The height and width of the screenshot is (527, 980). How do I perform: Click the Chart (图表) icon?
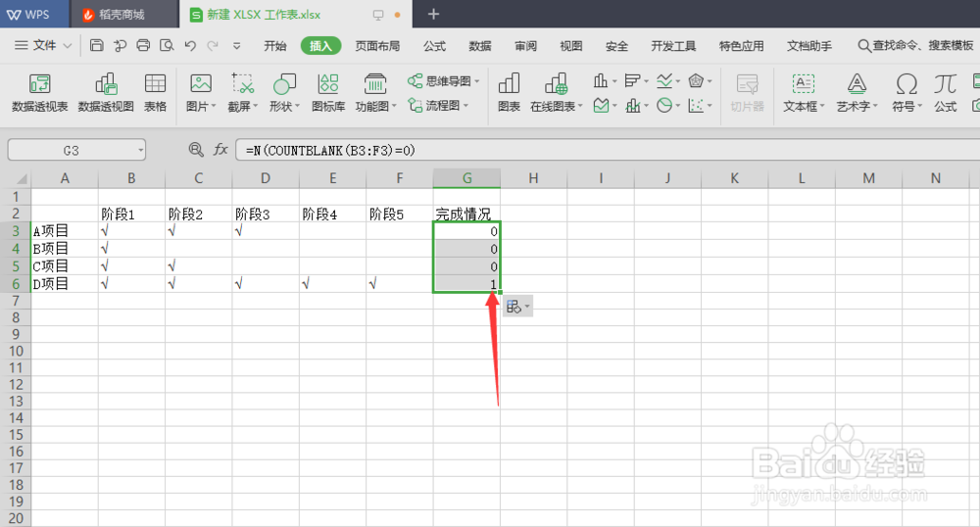click(x=509, y=92)
